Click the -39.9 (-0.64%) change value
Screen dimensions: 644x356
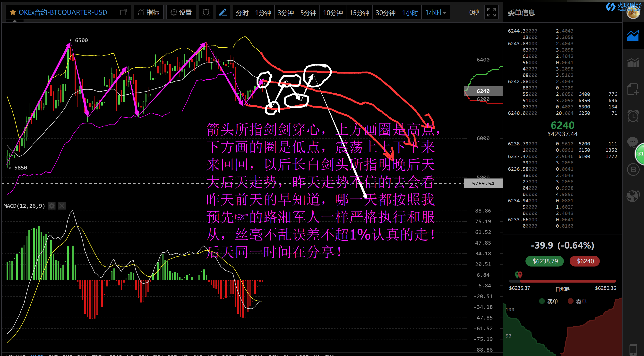[563, 245]
